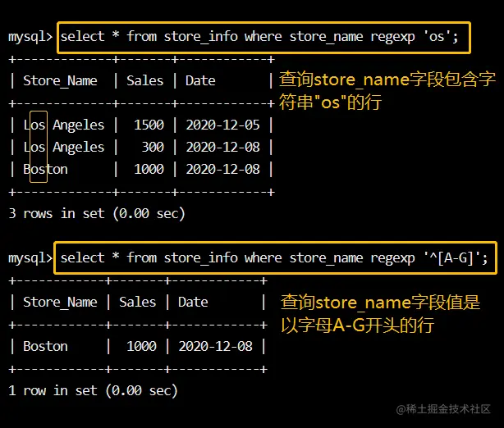
Task: Click the mysql> prompt before the 'os' query
Action: (30, 37)
